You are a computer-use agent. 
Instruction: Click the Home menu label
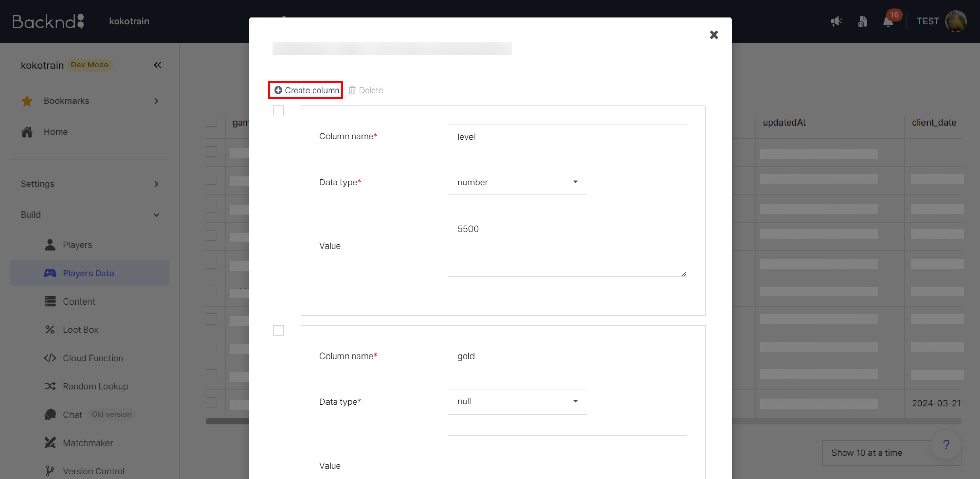click(x=56, y=132)
